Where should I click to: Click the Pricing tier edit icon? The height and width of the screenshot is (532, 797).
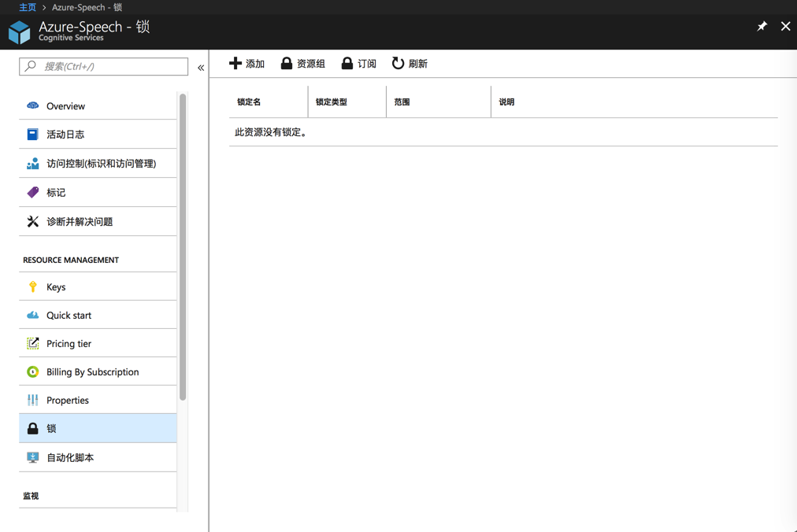(x=32, y=343)
